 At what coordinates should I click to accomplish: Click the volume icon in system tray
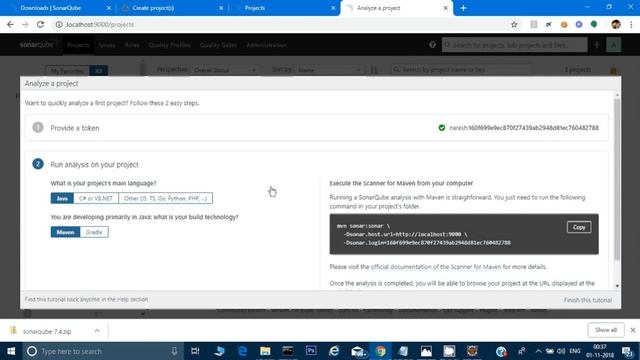561,351
